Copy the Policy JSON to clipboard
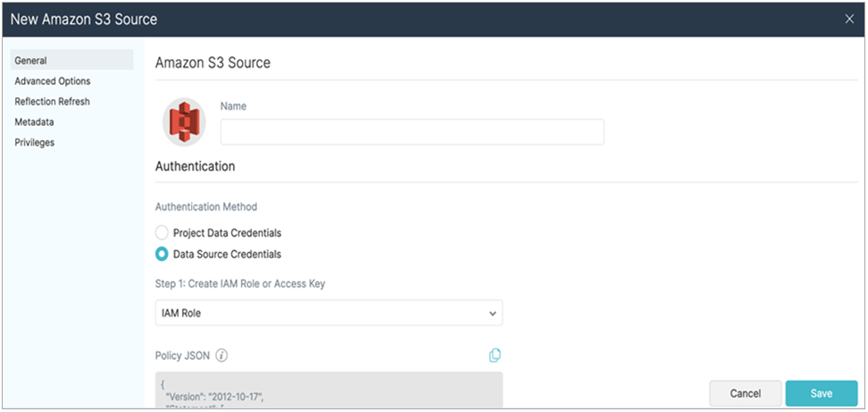Screen dimensions: 868x412 (x=495, y=355)
